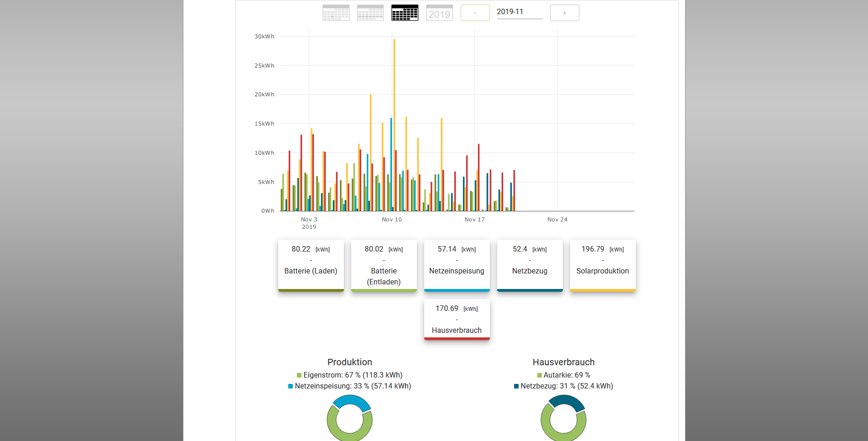Screen dimensions: 868x441
Task: Click the Netzeinspeisung 57.14 kWh card
Action: point(457,265)
